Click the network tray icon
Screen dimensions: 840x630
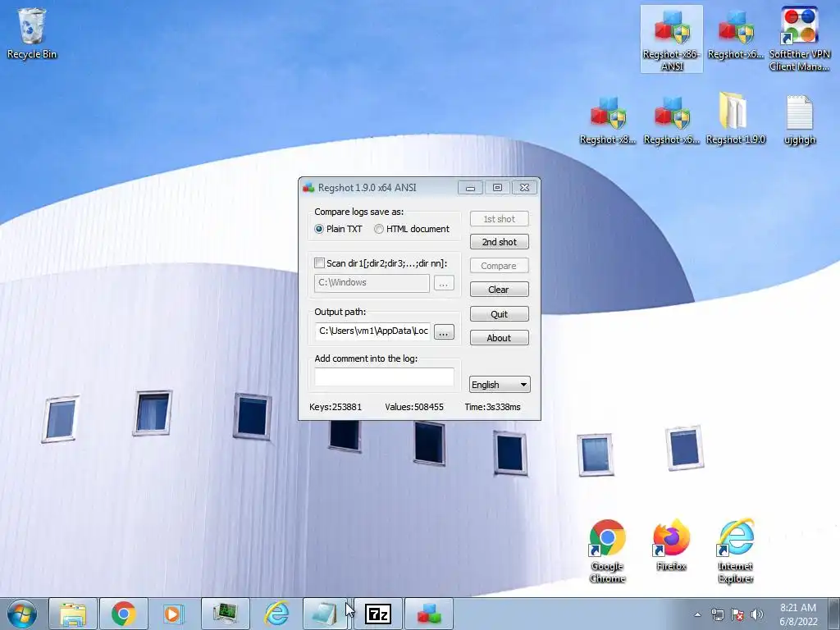[x=717, y=614]
